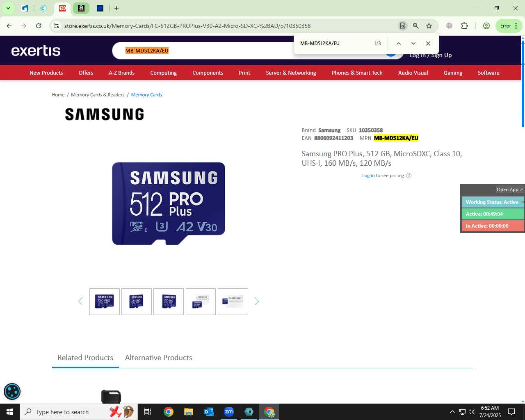Select the third product thumbnail
525x420 pixels.
tap(169, 301)
